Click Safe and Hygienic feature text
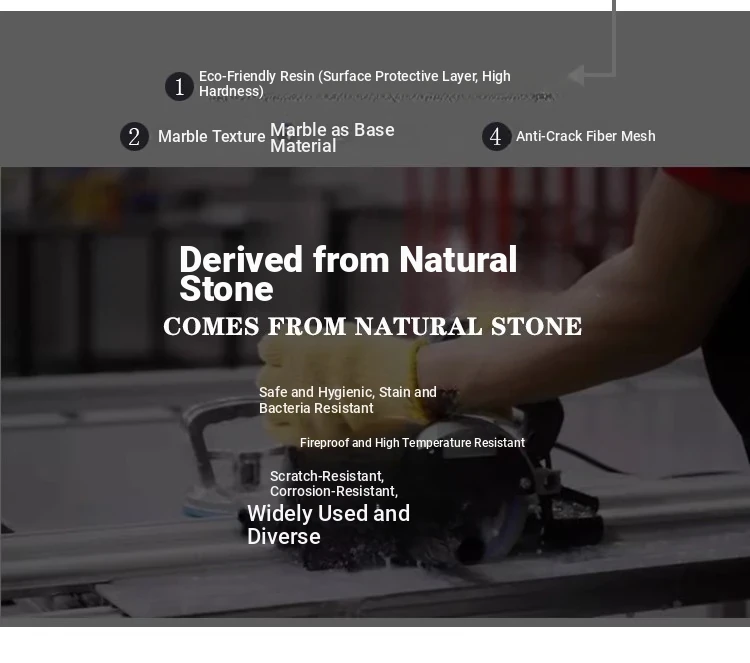The width and height of the screenshot is (750, 663). [347, 400]
